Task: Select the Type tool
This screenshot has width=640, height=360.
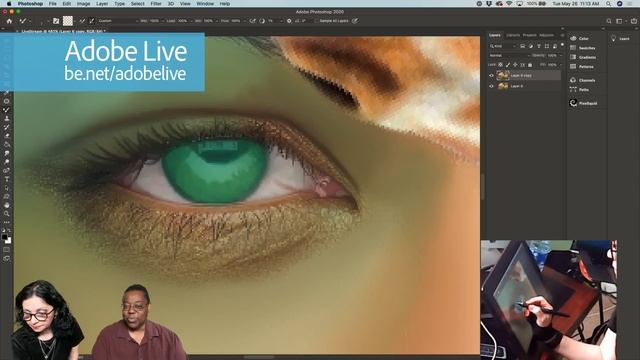Action: pos(7,179)
